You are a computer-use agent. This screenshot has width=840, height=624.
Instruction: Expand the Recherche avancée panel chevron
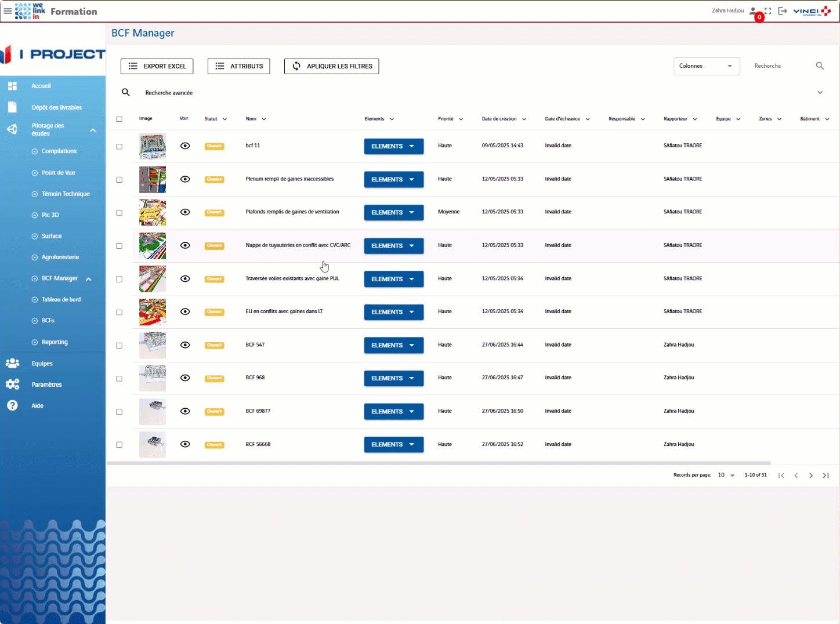(x=820, y=93)
